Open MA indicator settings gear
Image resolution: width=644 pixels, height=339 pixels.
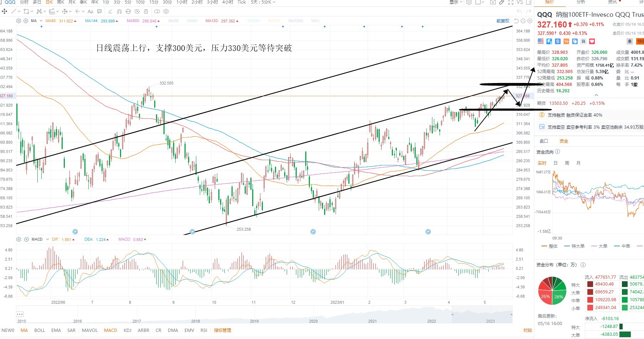coord(19,21)
